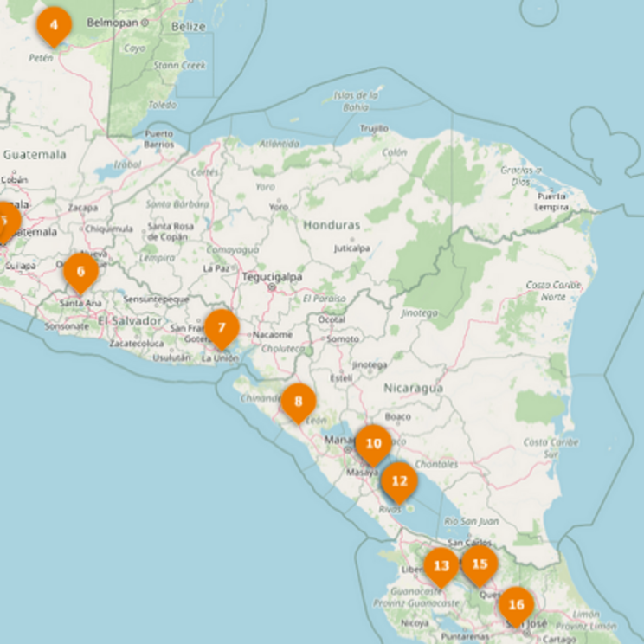Image resolution: width=644 pixels, height=644 pixels.
Task: Click marker 8 near León
Action: tap(299, 403)
